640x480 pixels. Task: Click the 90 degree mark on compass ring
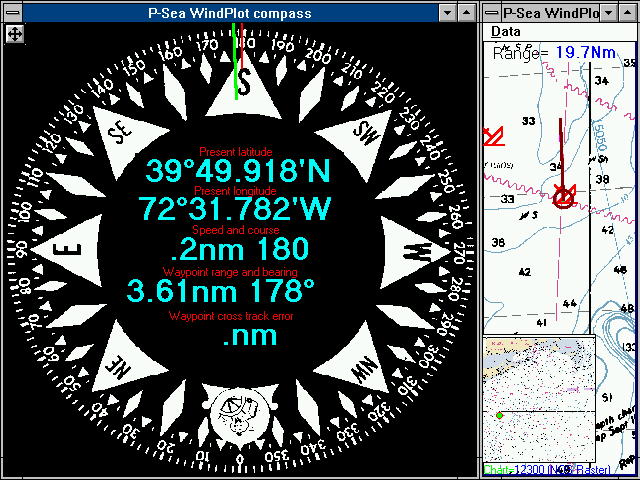click(x=22, y=250)
